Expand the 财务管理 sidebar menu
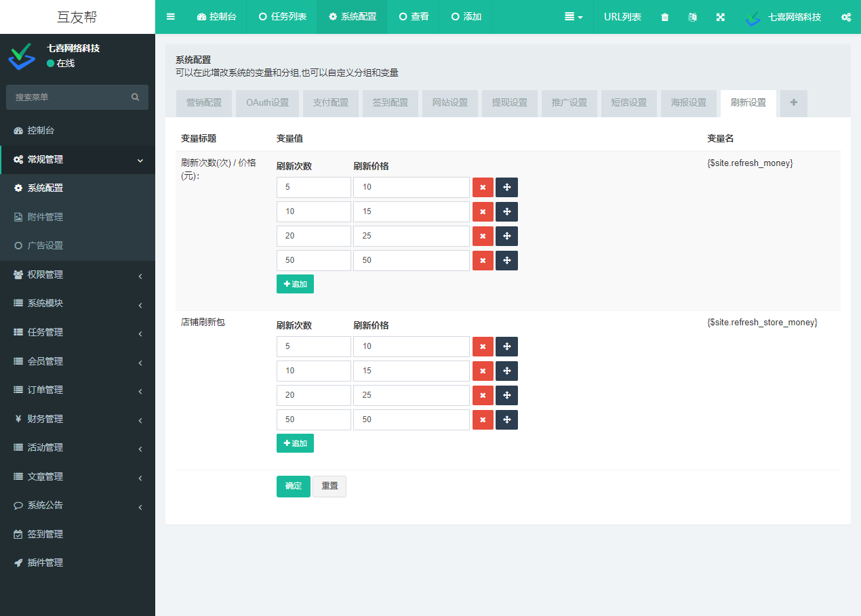The height and width of the screenshot is (616, 861). [x=77, y=419]
